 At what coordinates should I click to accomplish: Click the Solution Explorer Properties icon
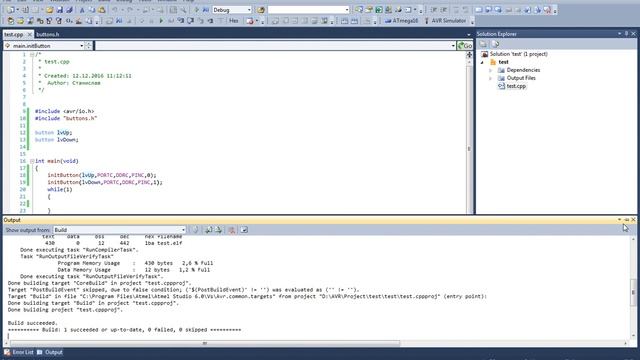pos(483,44)
